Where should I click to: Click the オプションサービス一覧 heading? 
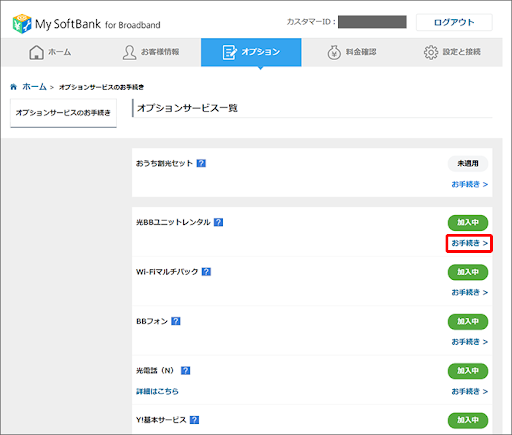pos(187,108)
